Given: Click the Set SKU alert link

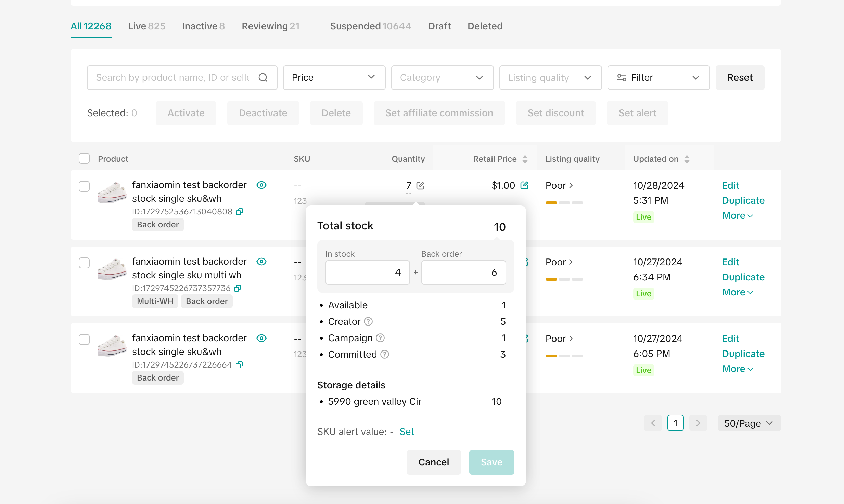Looking at the screenshot, I should click(x=407, y=432).
